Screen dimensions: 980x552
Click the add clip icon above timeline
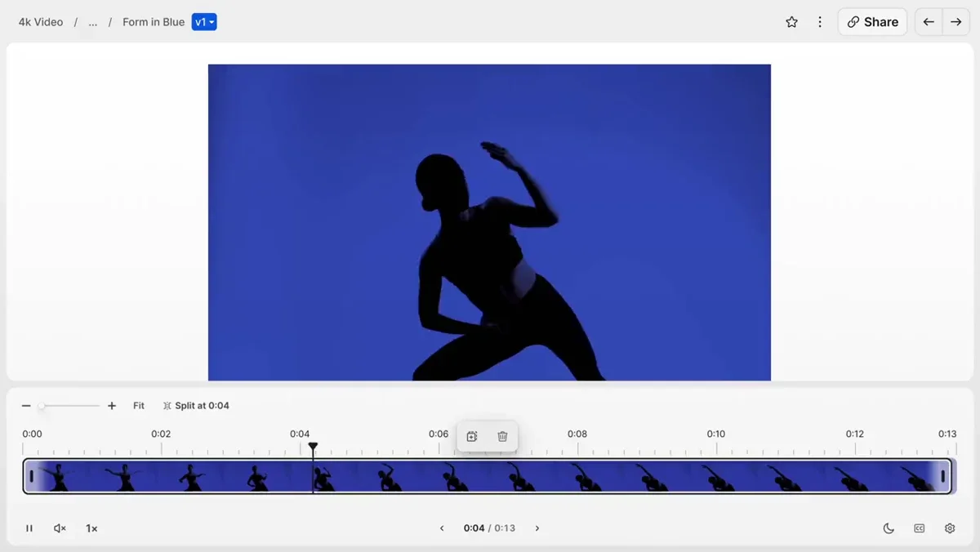(472, 436)
